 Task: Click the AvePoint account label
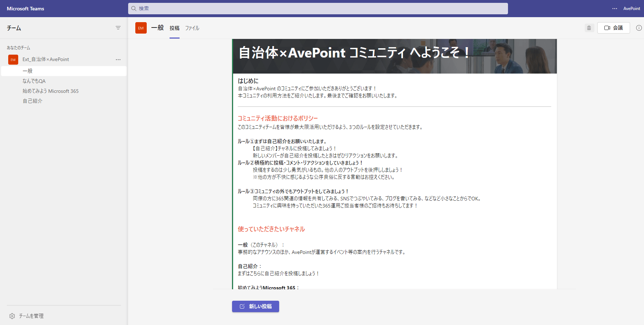[x=632, y=9]
